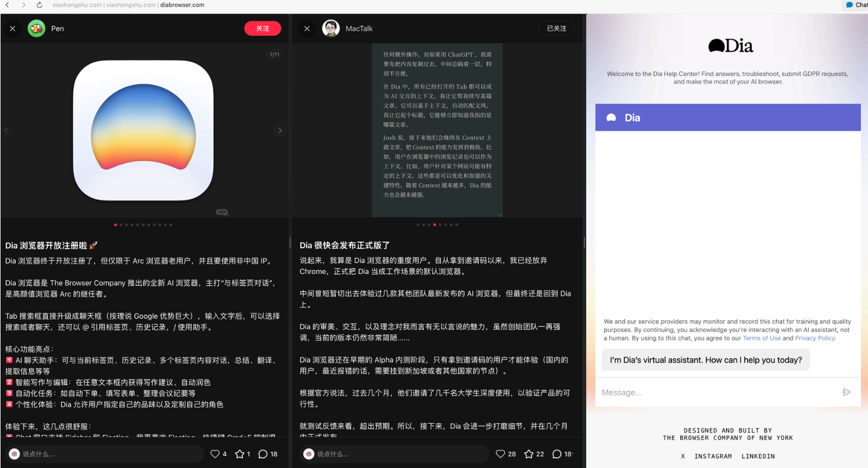Click the "核心功能亮点:" heading line
This screenshot has width=868, height=468.
point(30,349)
